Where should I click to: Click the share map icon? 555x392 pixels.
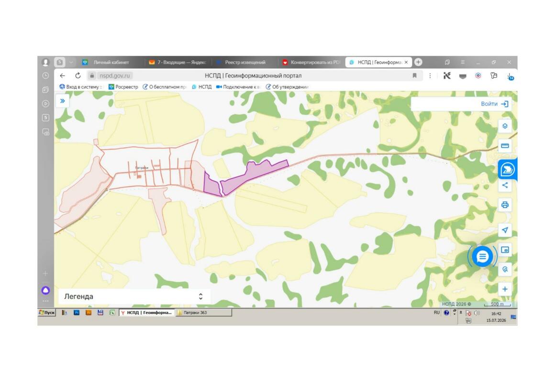[x=505, y=185]
